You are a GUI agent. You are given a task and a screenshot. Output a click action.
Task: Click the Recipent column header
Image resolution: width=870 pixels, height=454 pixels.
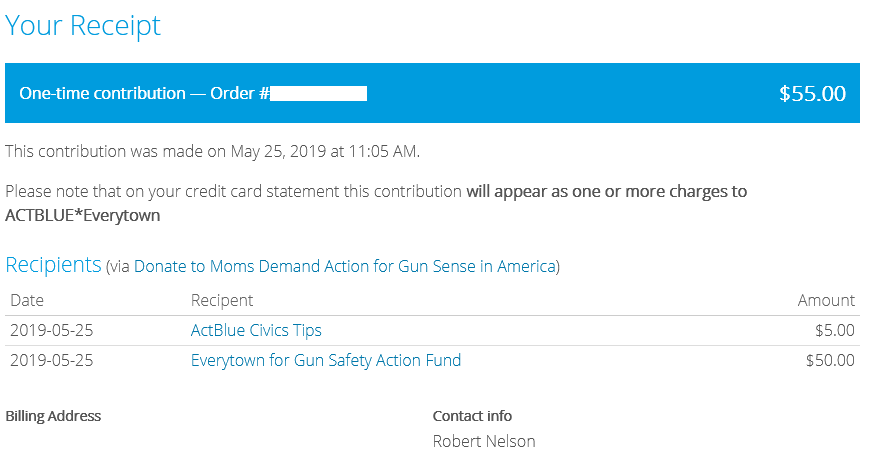pos(222,300)
